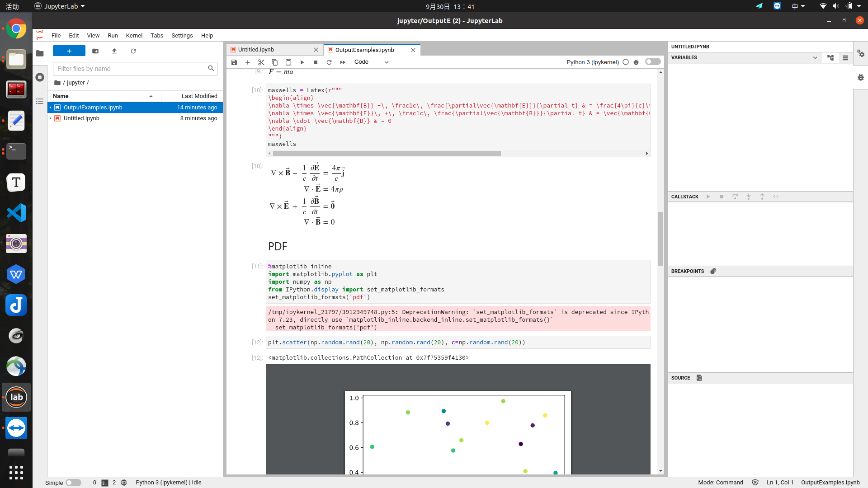Restart kernel and run all cells
868x488 pixels.
pyautogui.click(x=343, y=62)
